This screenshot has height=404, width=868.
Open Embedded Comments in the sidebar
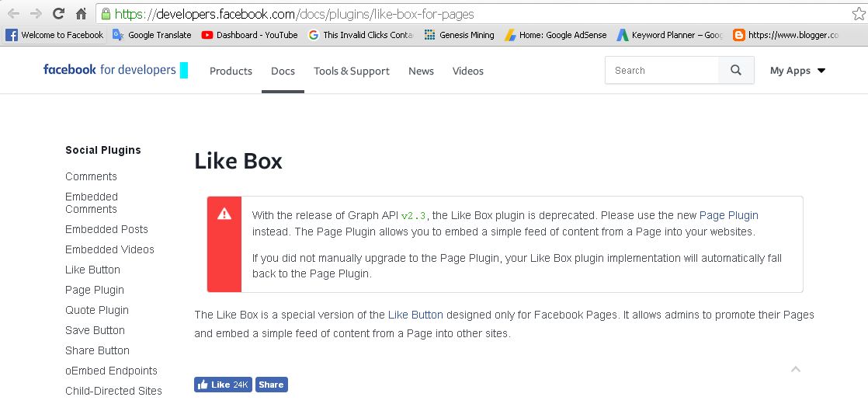92,203
